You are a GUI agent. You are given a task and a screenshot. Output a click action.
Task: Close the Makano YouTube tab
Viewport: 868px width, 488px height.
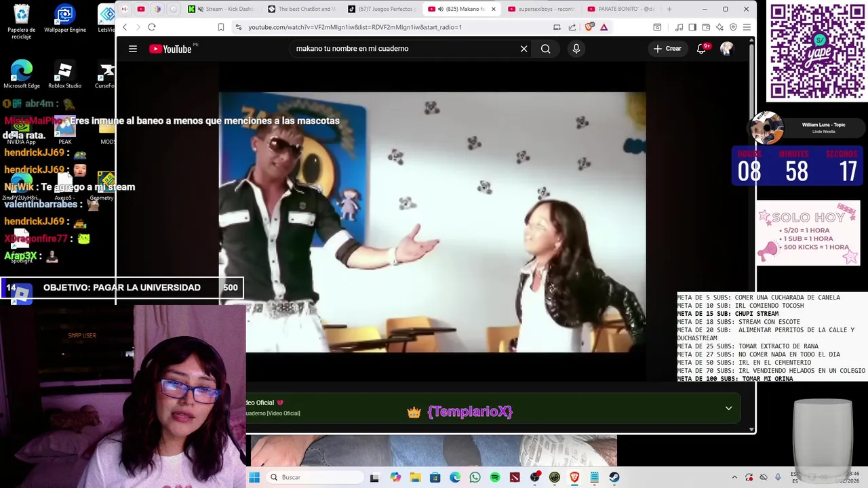[493, 9]
